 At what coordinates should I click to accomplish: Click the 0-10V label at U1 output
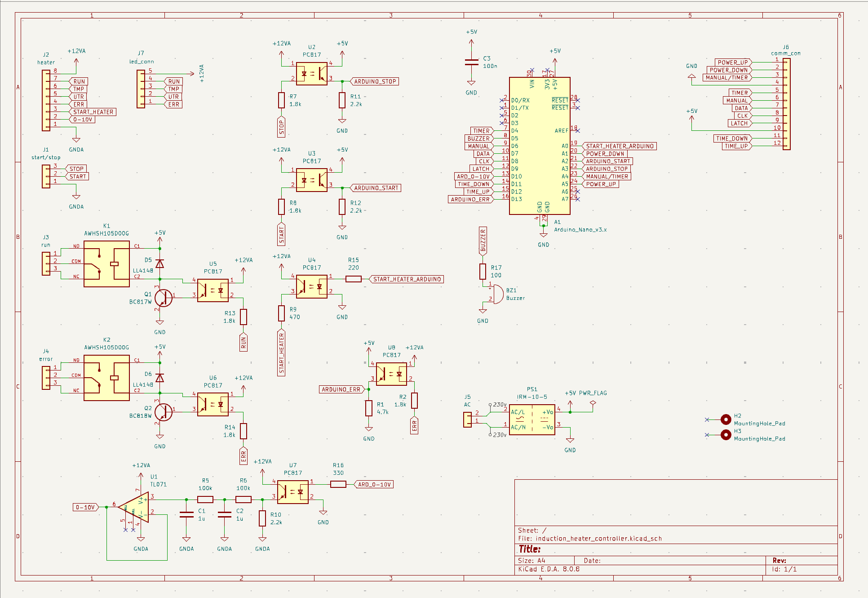[86, 507]
